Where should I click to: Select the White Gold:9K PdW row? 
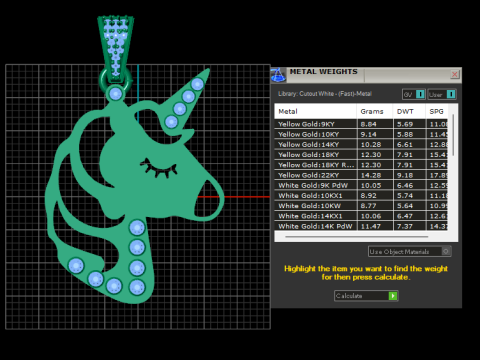[361, 185]
